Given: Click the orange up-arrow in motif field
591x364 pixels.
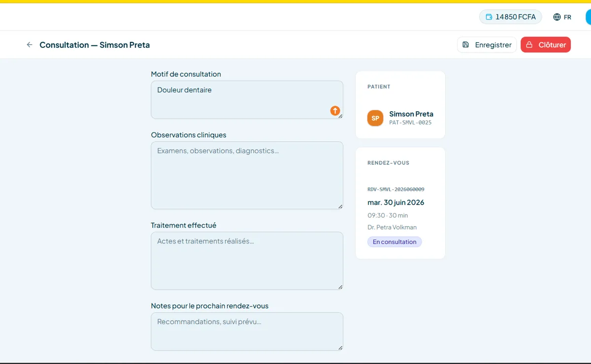Looking at the screenshot, I should tap(335, 111).
